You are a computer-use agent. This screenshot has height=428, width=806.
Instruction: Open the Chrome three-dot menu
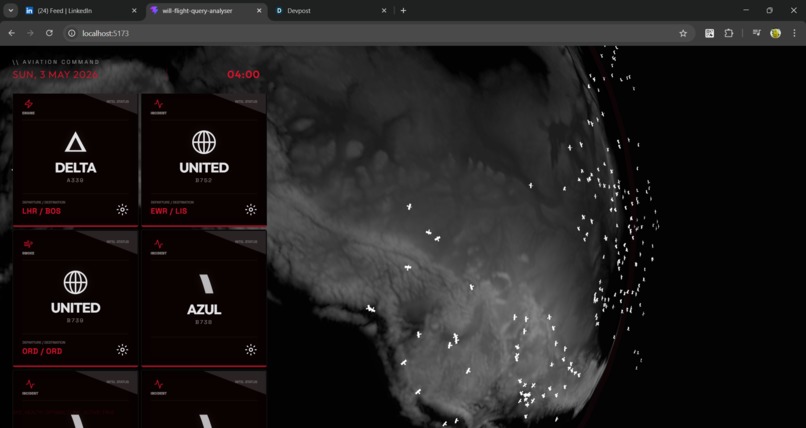click(795, 33)
